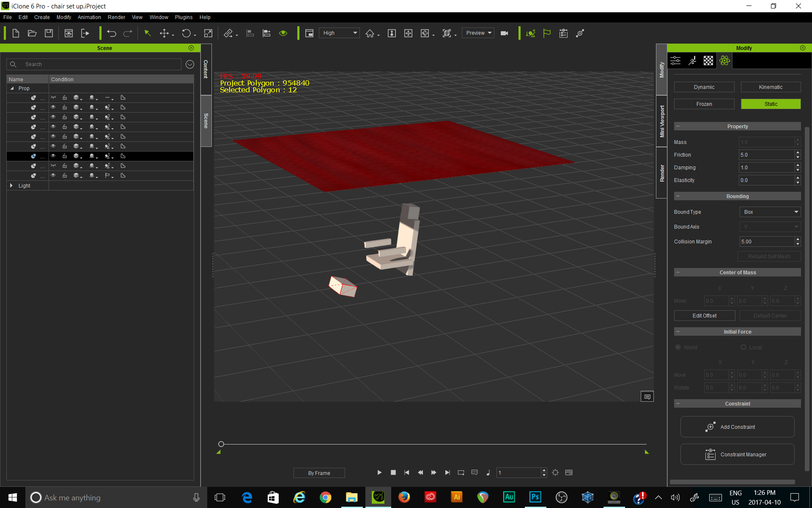Screen dimensions: 812x508
Task: Open the constraint manager toolbar icon
Action: coord(563,33)
